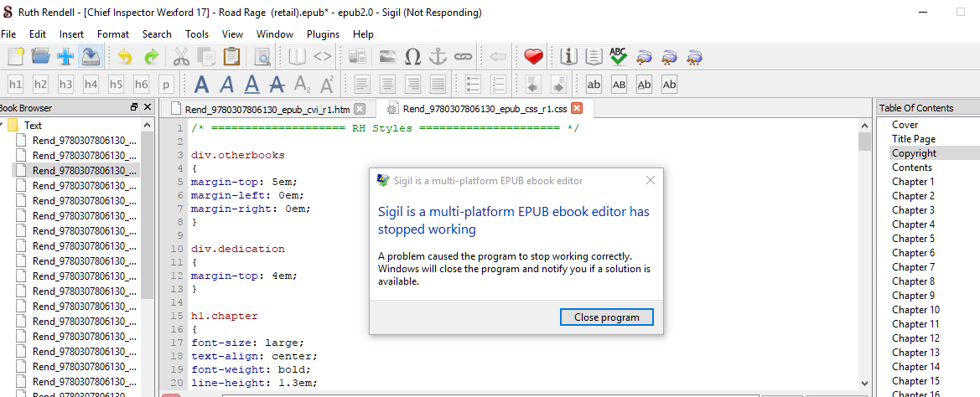Viewport: 980px width, 397px height.
Task: Add existing files with the blue plus icon
Action: (65, 57)
